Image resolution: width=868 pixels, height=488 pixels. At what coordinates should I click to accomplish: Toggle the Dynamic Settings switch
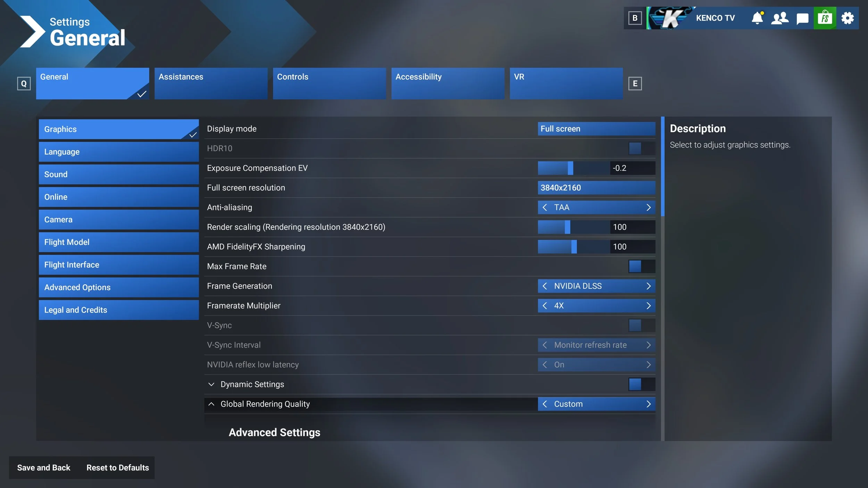[x=641, y=385]
